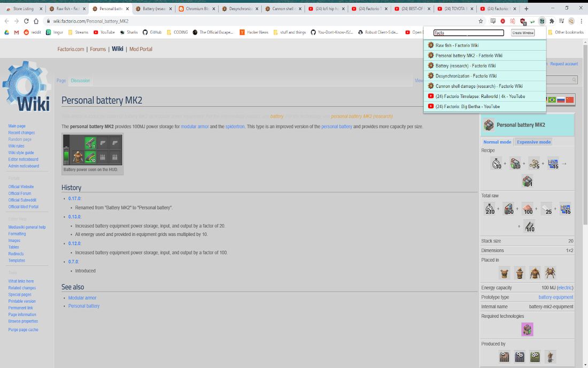Open the processing unit icon under Total raw
This screenshot has width=588, height=368.
tap(565, 209)
